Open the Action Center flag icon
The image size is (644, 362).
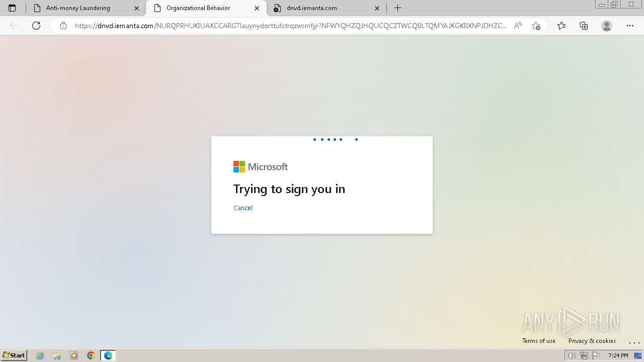597,355
